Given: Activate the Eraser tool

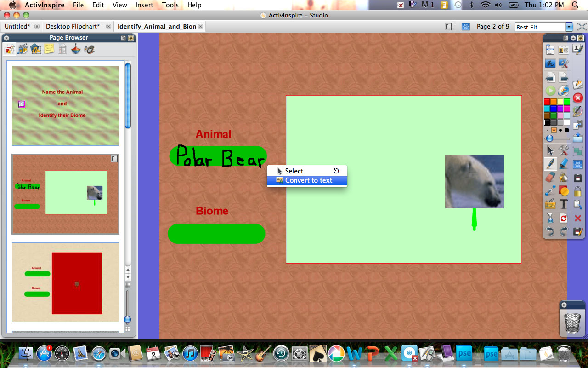Looking at the screenshot, I should [x=549, y=177].
